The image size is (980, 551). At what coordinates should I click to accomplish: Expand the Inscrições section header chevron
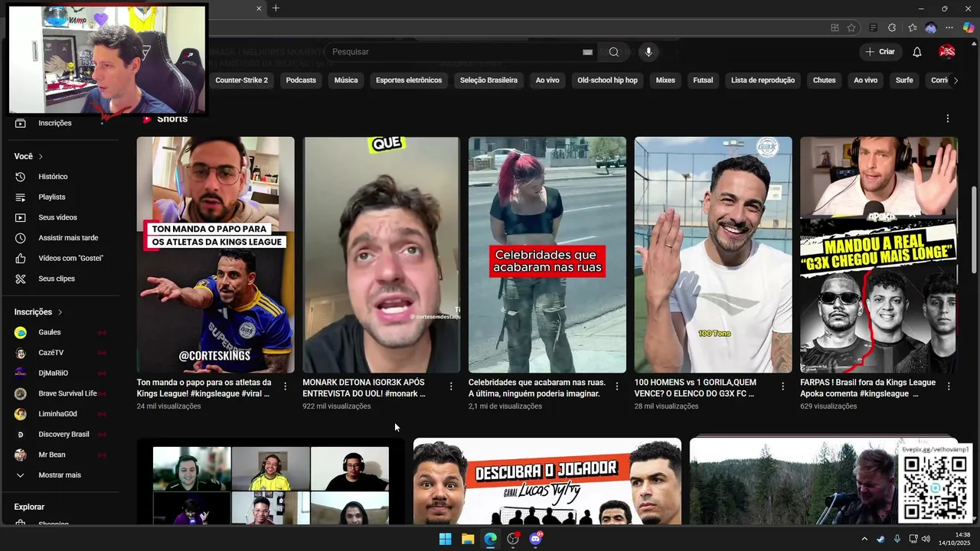(60, 312)
